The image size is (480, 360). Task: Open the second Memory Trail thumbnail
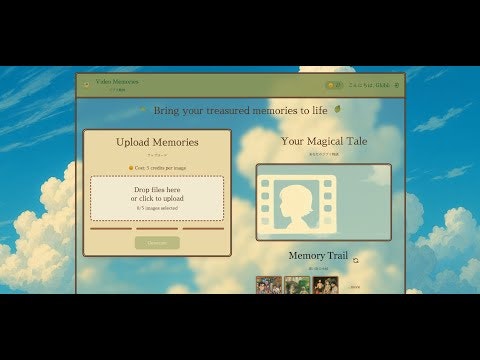click(297, 285)
